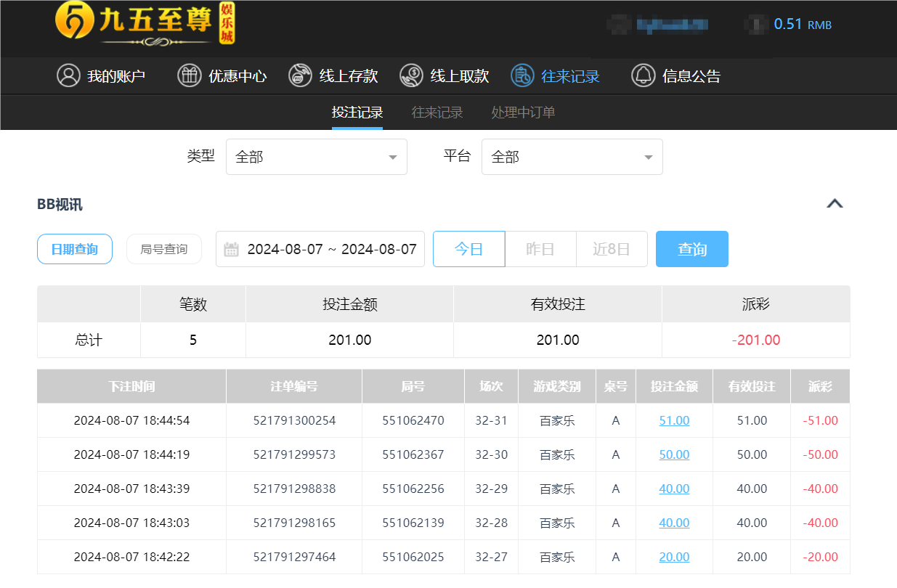The image size is (897, 588).
Task: Click the 51.00 bet amount link
Action: (x=674, y=420)
